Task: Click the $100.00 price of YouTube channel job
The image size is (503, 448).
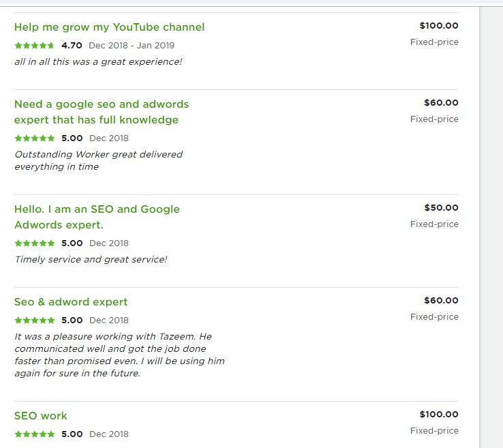Action: 439,26
